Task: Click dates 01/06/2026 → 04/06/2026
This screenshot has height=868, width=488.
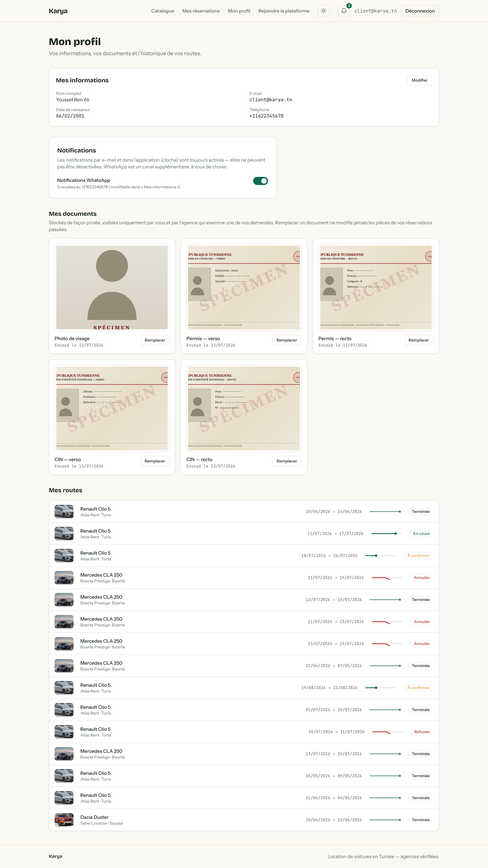Action: click(334, 798)
